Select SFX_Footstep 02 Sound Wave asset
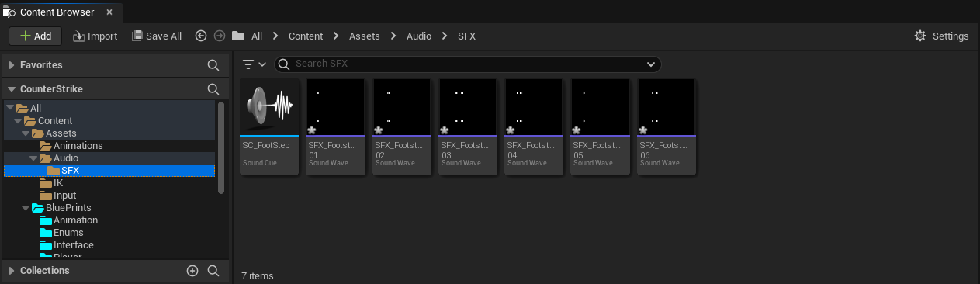The height and width of the screenshot is (284, 980). click(x=402, y=126)
